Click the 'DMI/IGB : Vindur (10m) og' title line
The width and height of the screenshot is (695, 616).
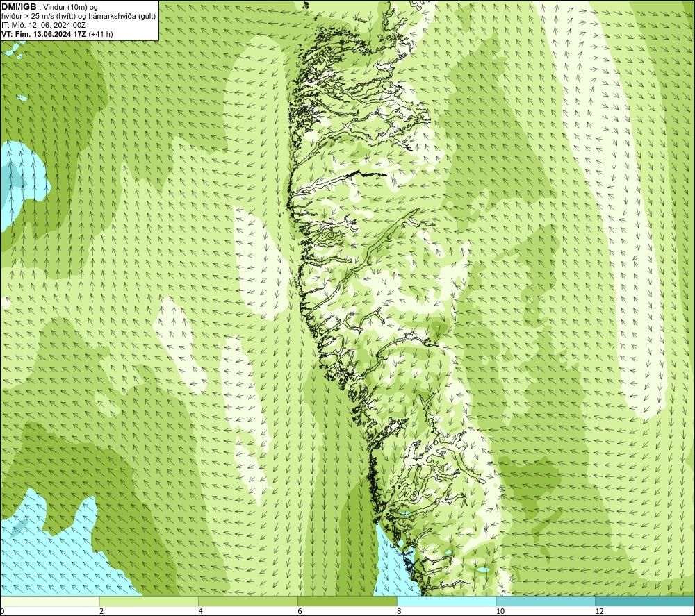[x=49, y=7]
